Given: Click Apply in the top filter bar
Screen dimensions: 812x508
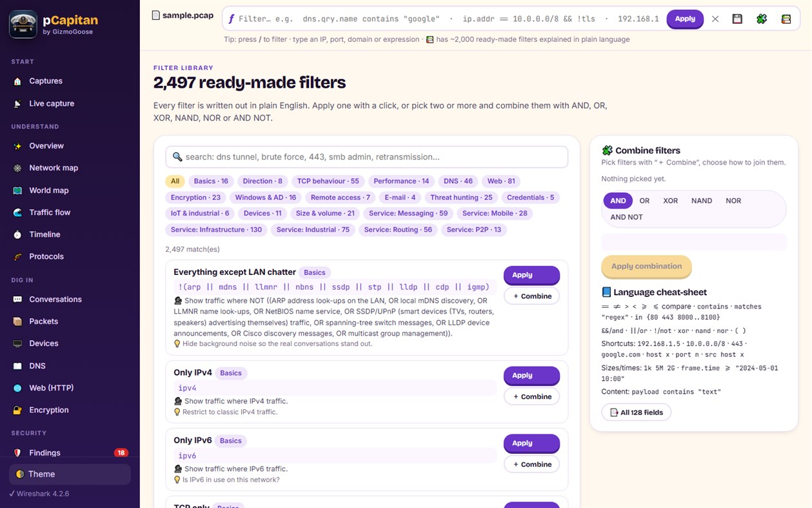Looking at the screenshot, I should 685,19.
